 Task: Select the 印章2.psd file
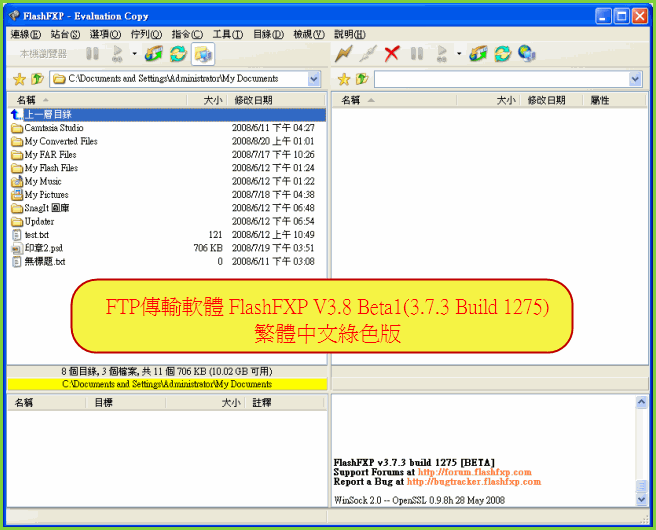(x=43, y=248)
